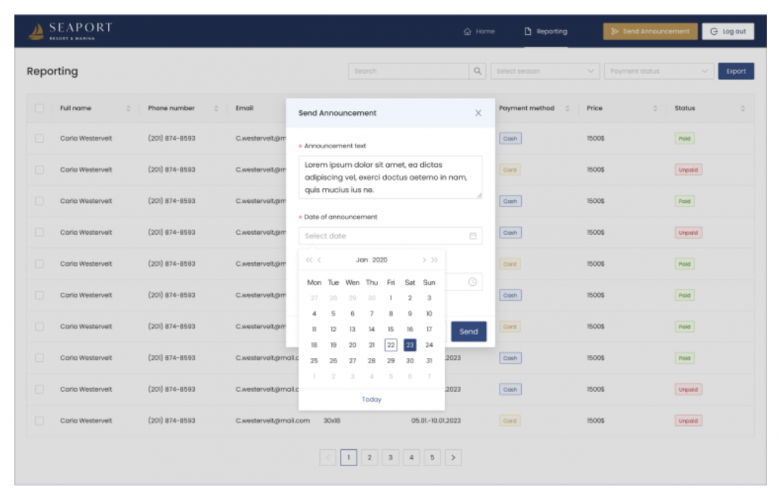
Task: Go to page 4
Action: [411, 457]
